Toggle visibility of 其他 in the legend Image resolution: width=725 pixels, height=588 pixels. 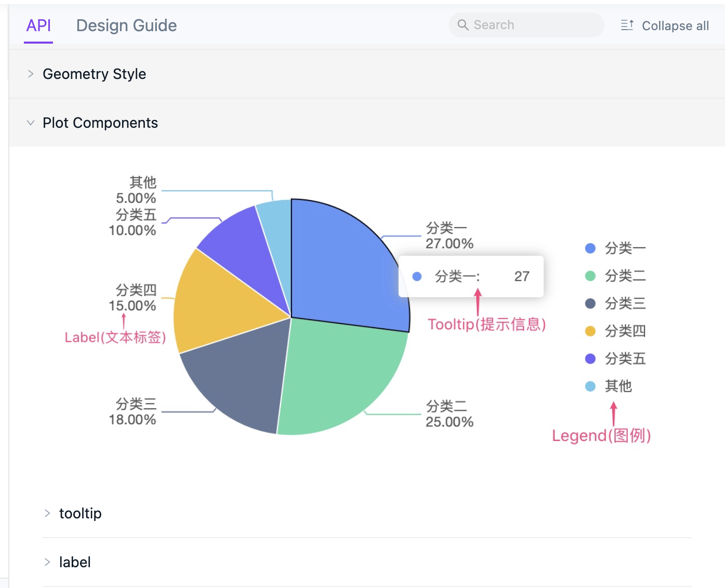coord(613,386)
